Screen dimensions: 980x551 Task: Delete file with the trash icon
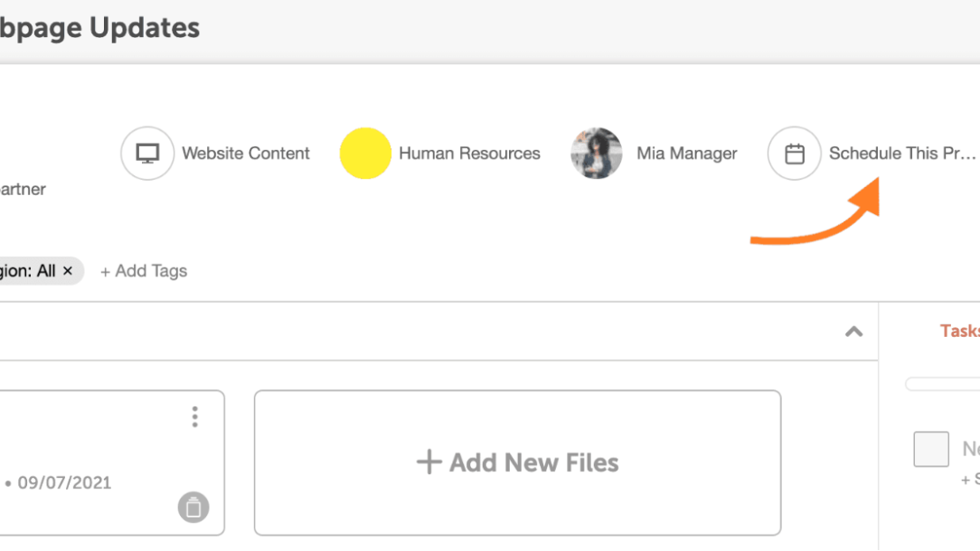click(x=193, y=508)
